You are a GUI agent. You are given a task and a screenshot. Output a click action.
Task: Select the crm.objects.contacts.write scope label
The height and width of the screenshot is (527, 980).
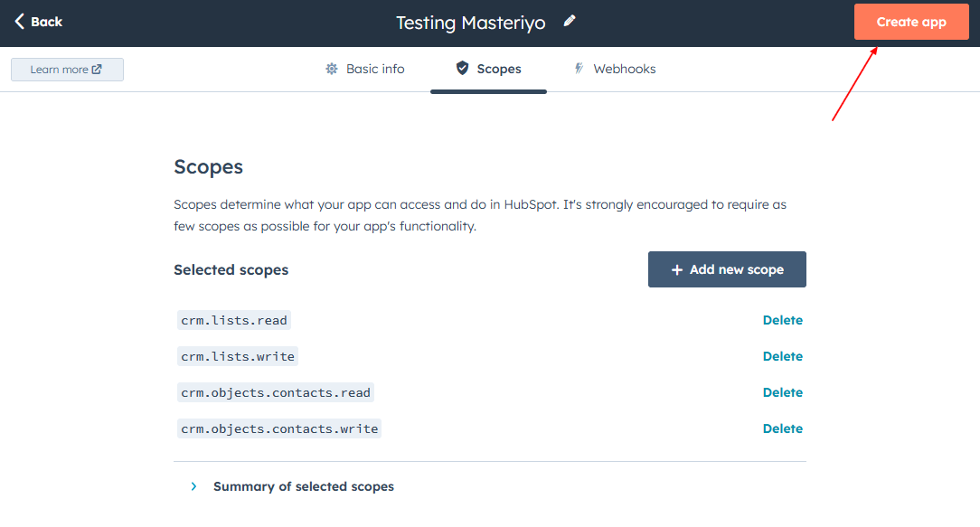[279, 428]
